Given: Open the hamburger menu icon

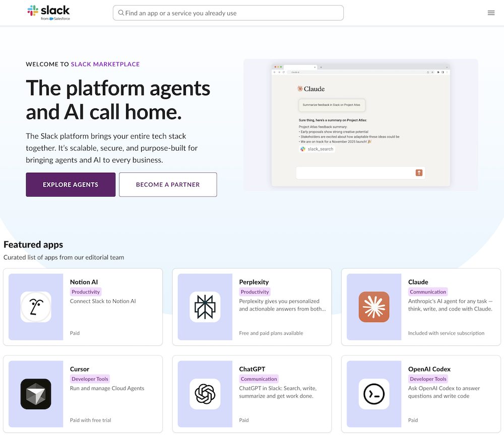Looking at the screenshot, I should click(491, 13).
